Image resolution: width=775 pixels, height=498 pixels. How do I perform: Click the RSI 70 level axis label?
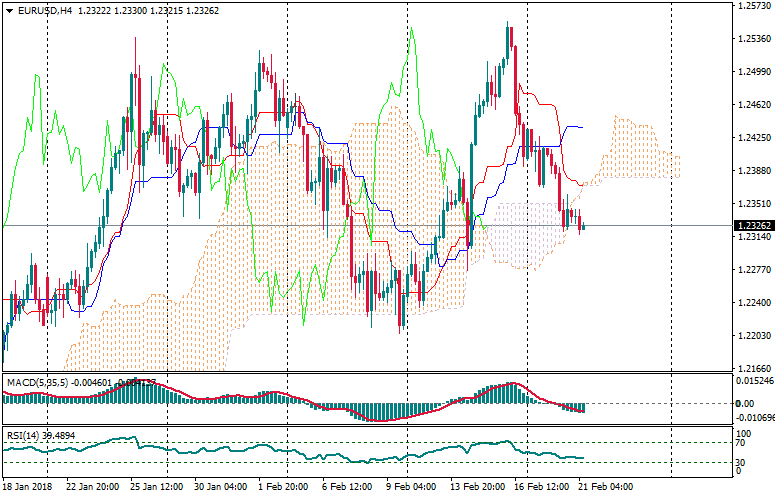[x=742, y=442]
